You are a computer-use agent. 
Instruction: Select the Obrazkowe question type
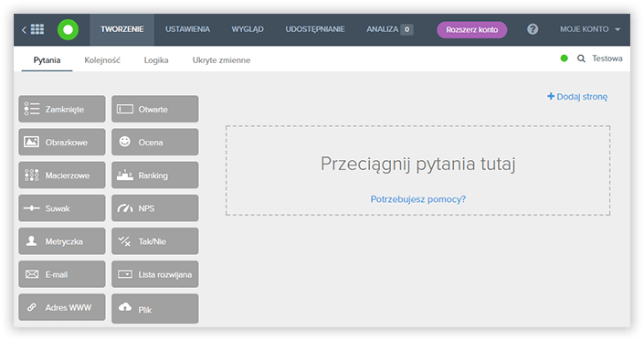tap(62, 142)
